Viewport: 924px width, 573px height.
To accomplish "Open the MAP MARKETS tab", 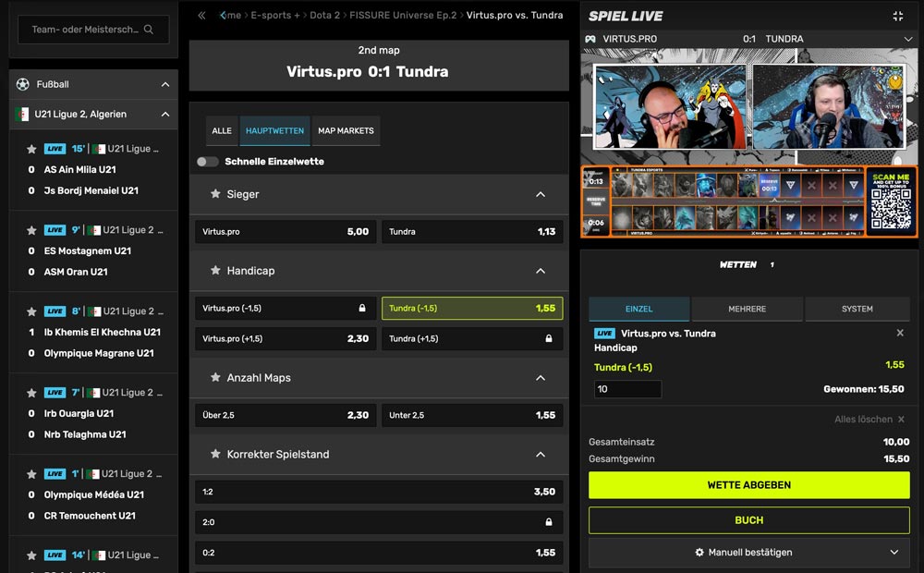I will click(x=346, y=131).
